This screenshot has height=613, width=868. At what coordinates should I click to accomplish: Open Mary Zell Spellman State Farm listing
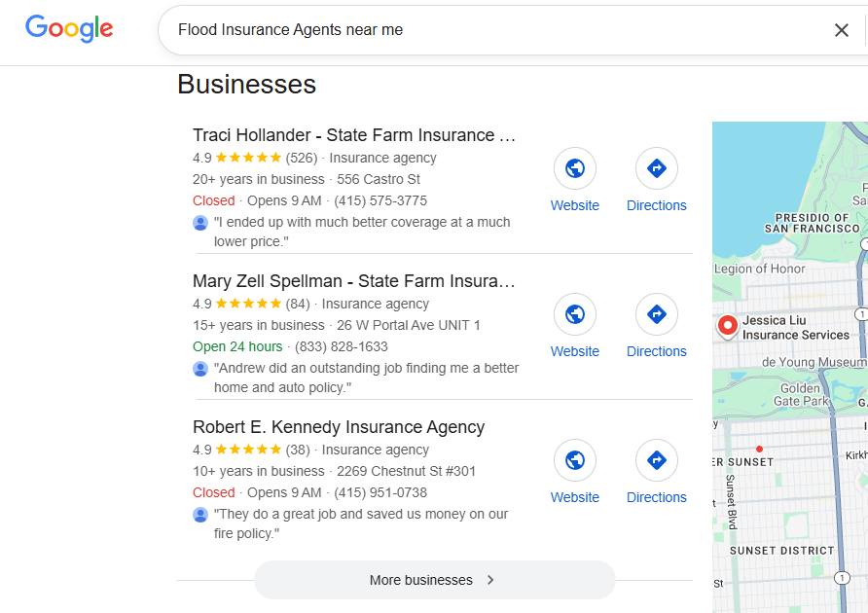(x=354, y=281)
